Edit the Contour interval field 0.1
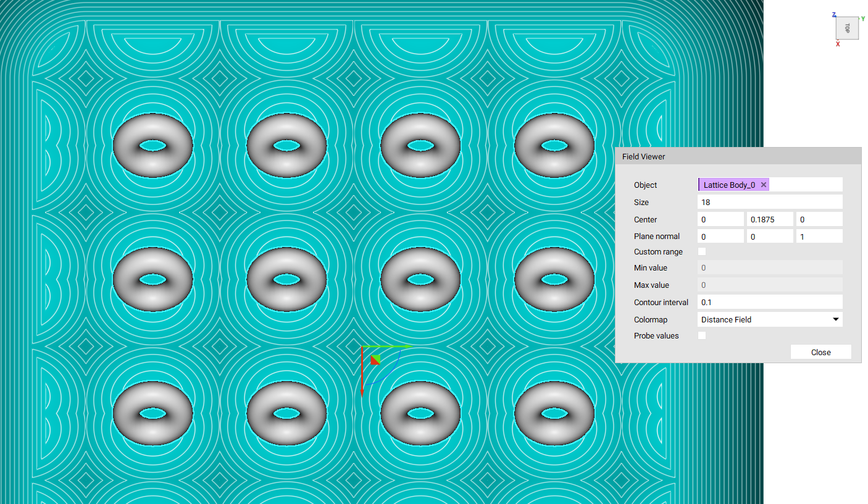Viewport: 868px width, 504px height. [x=770, y=302]
